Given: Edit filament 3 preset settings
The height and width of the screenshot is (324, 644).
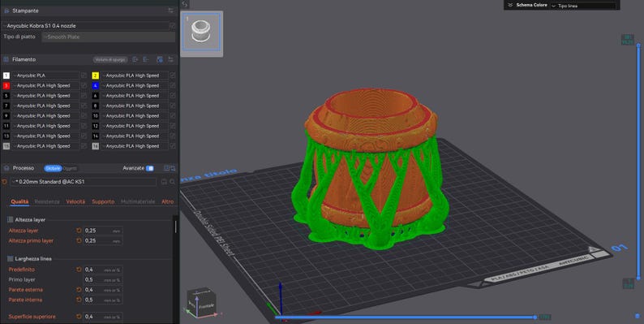Looking at the screenshot, I should [x=84, y=85].
